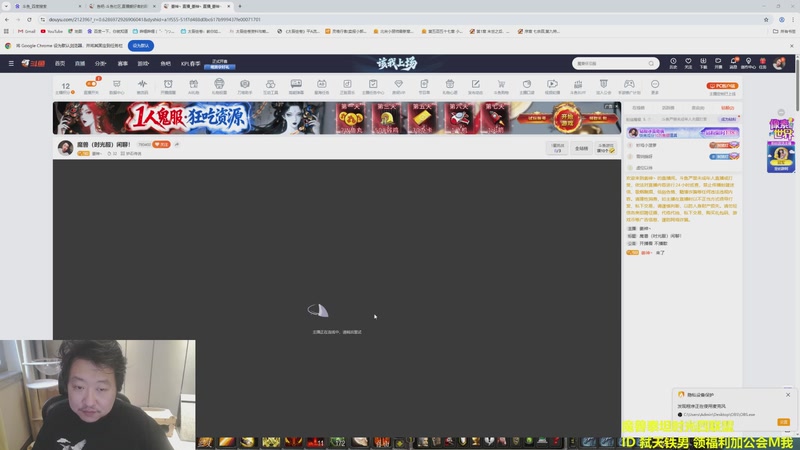Screen dimensions: 800x450
Task: Close the privacy device protection popup
Action: (x=788, y=394)
